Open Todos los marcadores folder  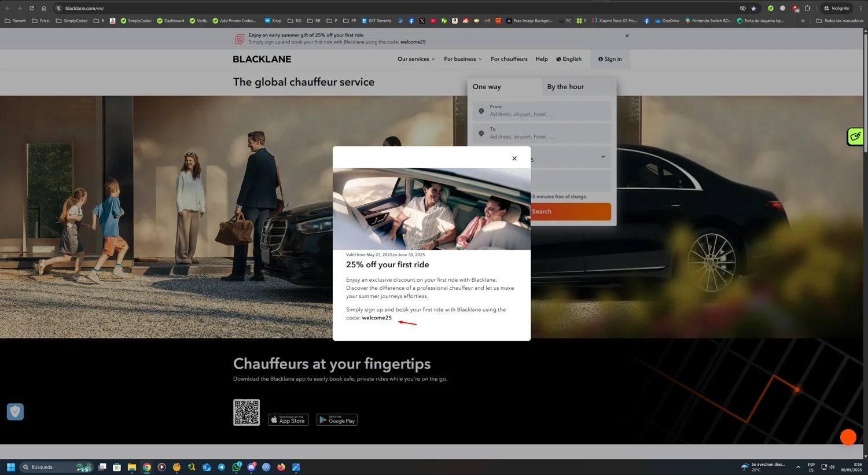click(840, 21)
